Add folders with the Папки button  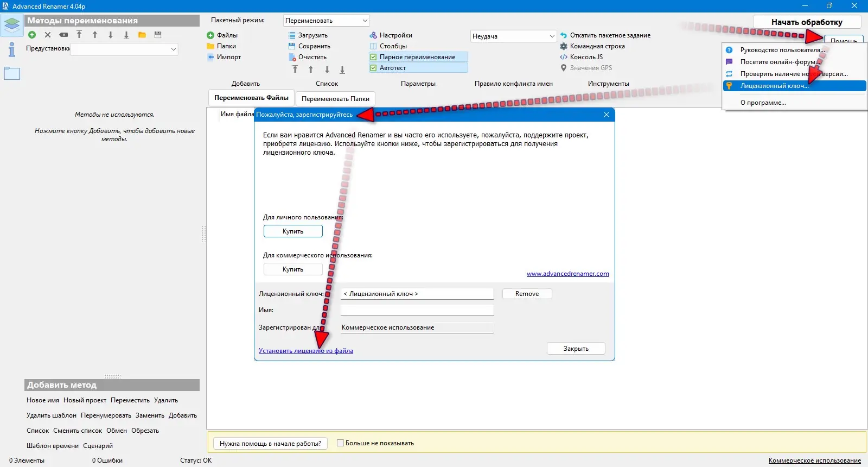point(221,46)
